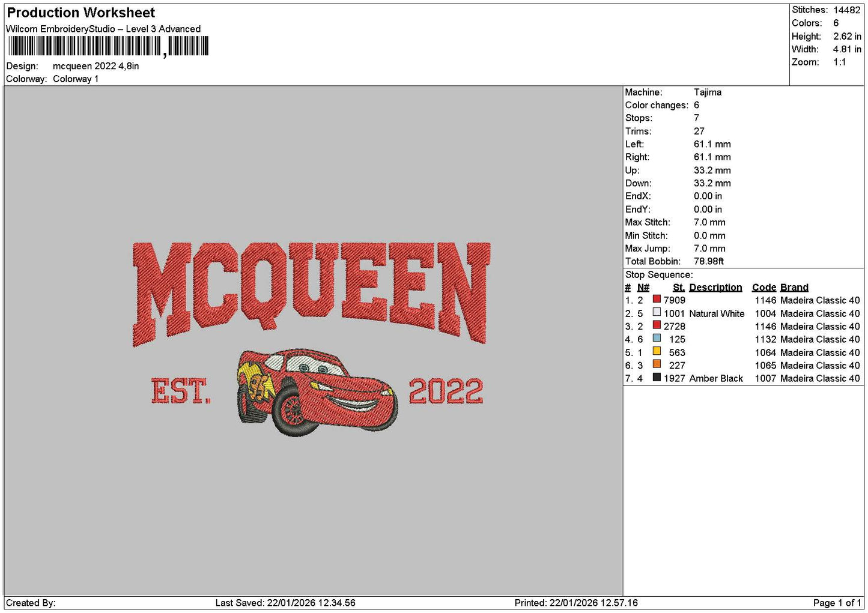Click the MCQUEEN embroidered text in the preview
The height and width of the screenshot is (613, 868).
pos(311,294)
